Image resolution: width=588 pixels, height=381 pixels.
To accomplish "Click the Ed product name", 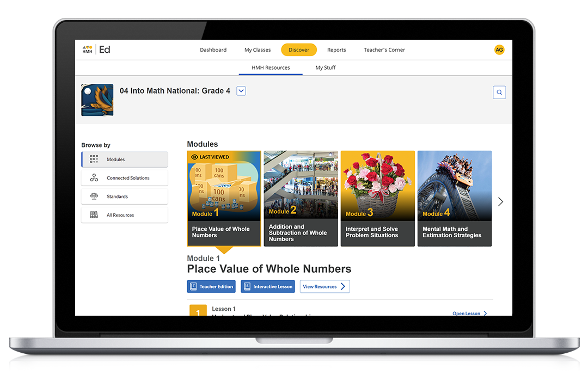I will tap(104, 50).
